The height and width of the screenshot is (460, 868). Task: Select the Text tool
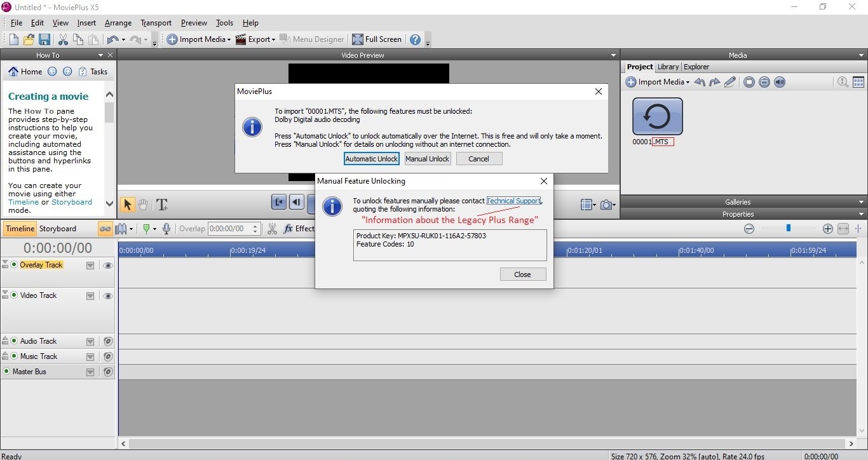click(x=162, y=204)
